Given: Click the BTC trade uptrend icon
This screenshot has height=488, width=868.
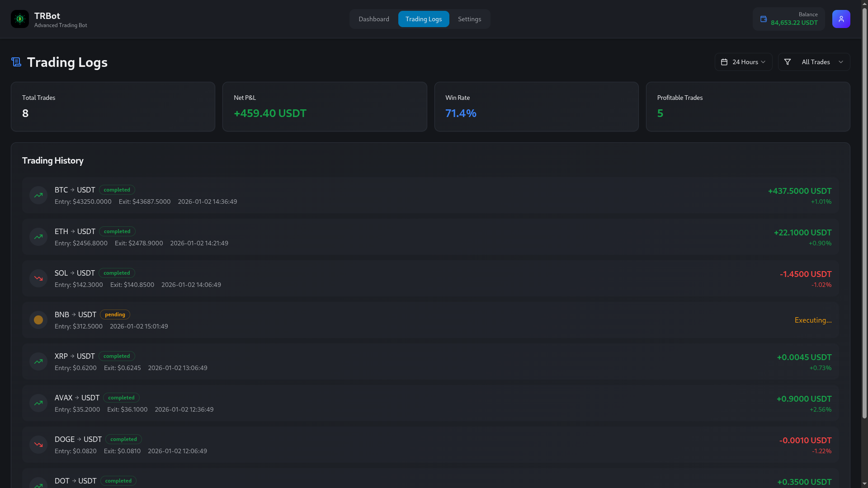Looking at the screenshot, I should pyautogui.click(x=38, y=195).
